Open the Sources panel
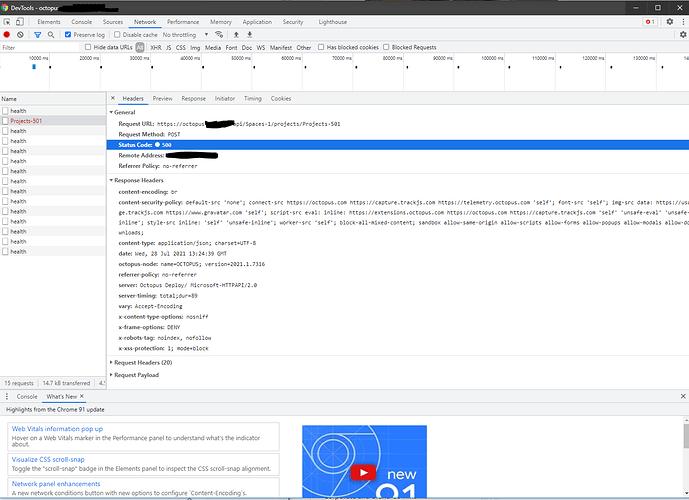Viewport: 689px width, 500px height. 113,22
